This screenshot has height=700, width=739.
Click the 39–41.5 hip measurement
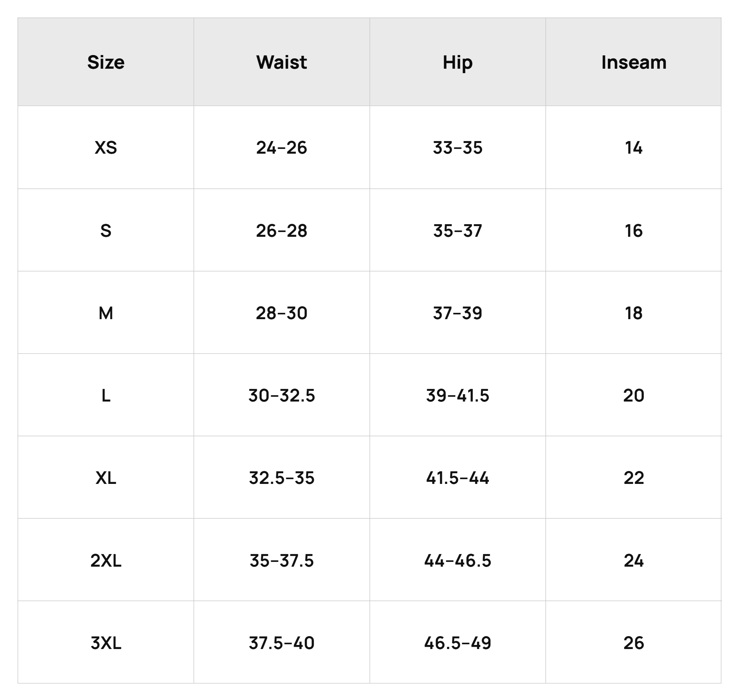457,396
